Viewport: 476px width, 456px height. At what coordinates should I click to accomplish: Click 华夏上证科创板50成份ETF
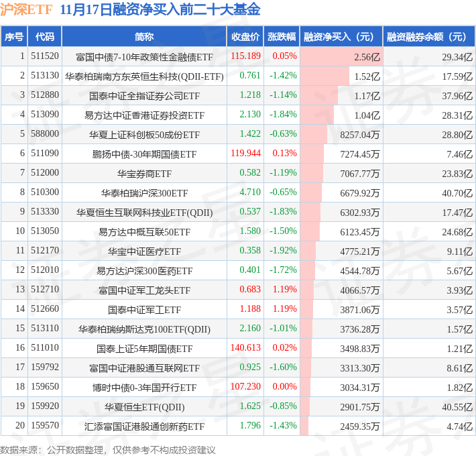click(x=144, y=135)
